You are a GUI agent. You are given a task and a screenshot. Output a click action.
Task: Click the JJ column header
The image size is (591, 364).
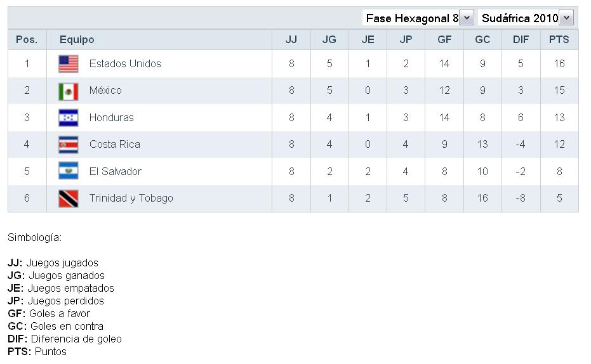point(291,39)
